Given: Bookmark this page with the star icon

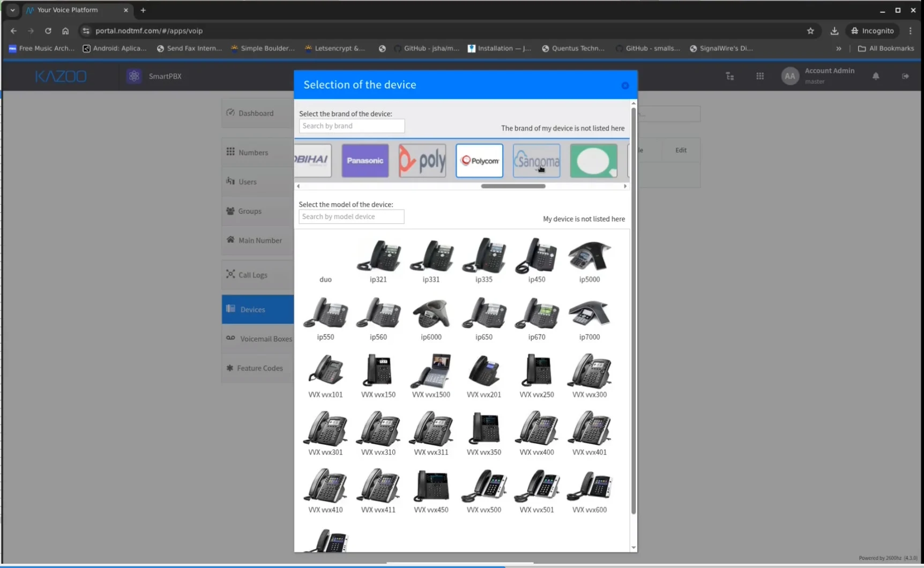Looking at the screenshot, I should (810, 31).
